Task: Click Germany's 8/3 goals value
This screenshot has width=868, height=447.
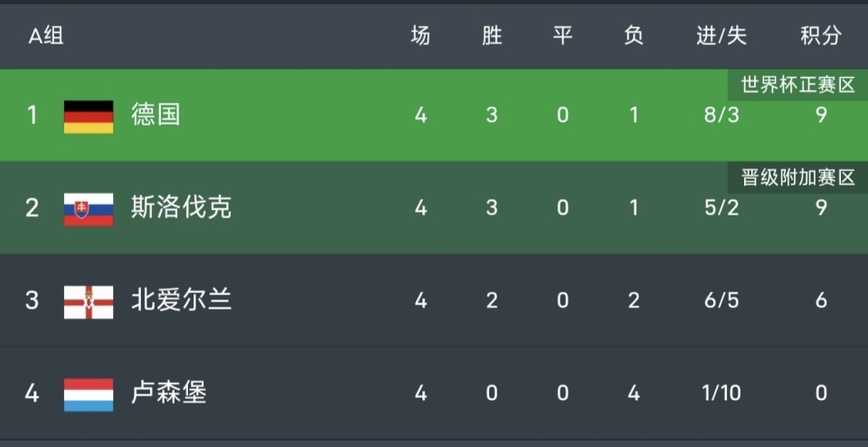Action: [722, 116]
